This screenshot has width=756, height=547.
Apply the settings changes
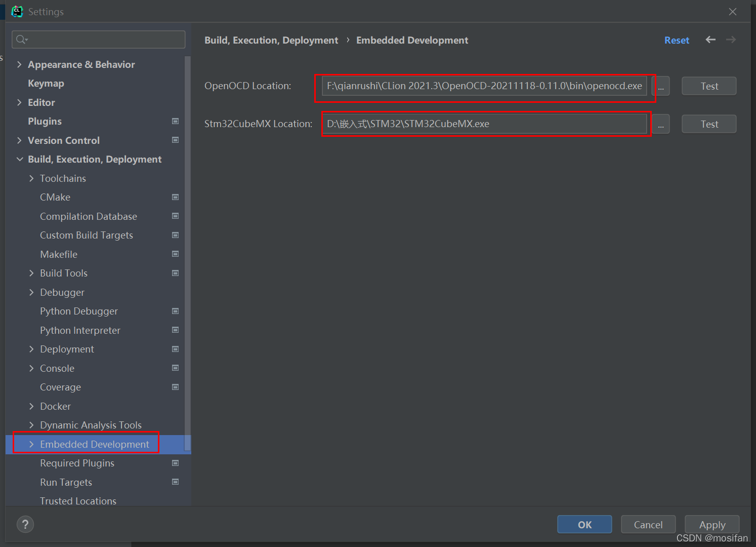pyautogui.click(x=712, y=525)
